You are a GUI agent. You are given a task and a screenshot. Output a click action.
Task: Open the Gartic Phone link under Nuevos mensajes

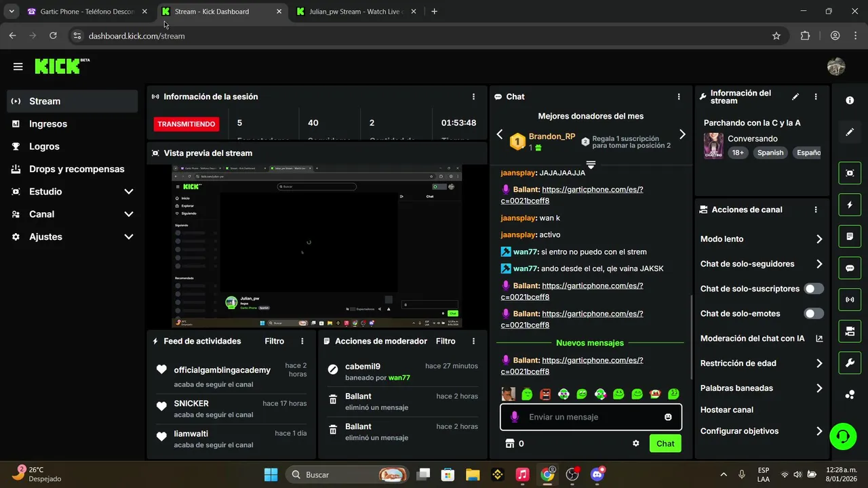tap(572, 366)
